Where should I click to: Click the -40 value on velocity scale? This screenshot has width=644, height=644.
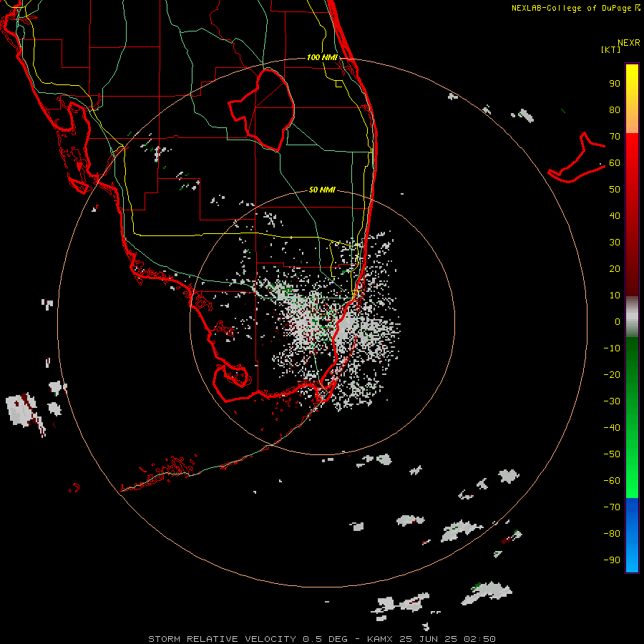[612, 428]
